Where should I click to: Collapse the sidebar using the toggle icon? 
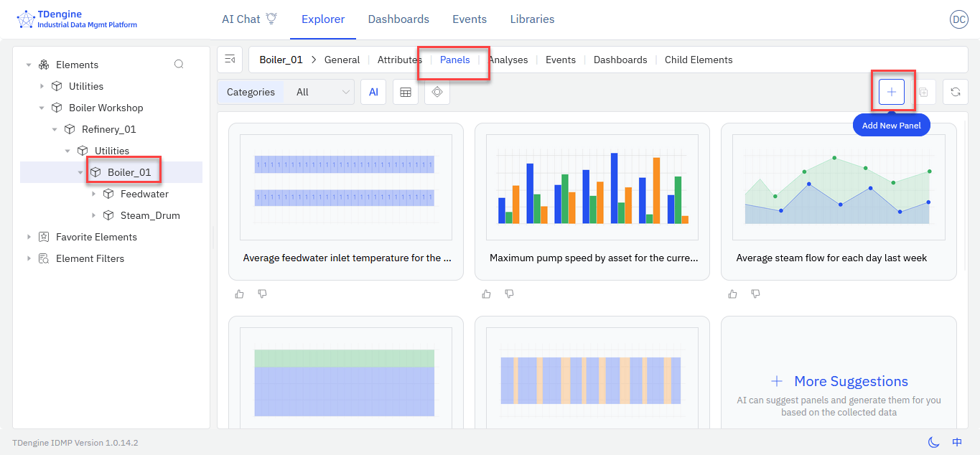pyautogui.click(x=230, y=60)
